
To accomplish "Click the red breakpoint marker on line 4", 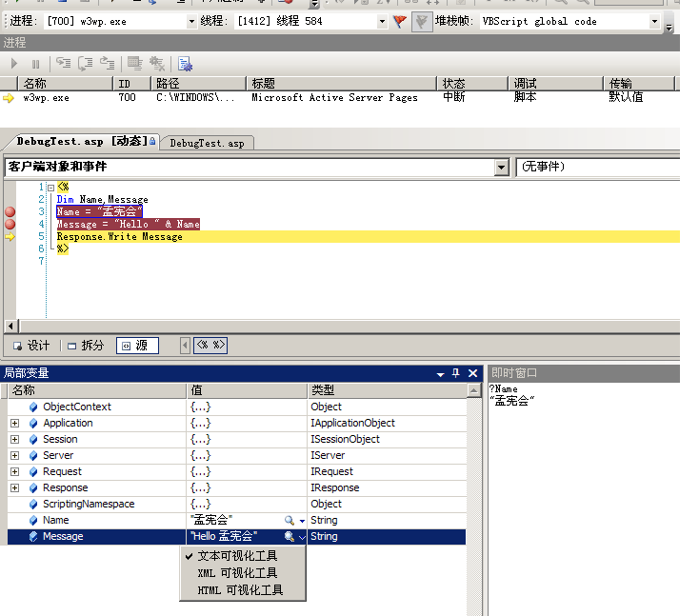I will click(x=10, y=225).
